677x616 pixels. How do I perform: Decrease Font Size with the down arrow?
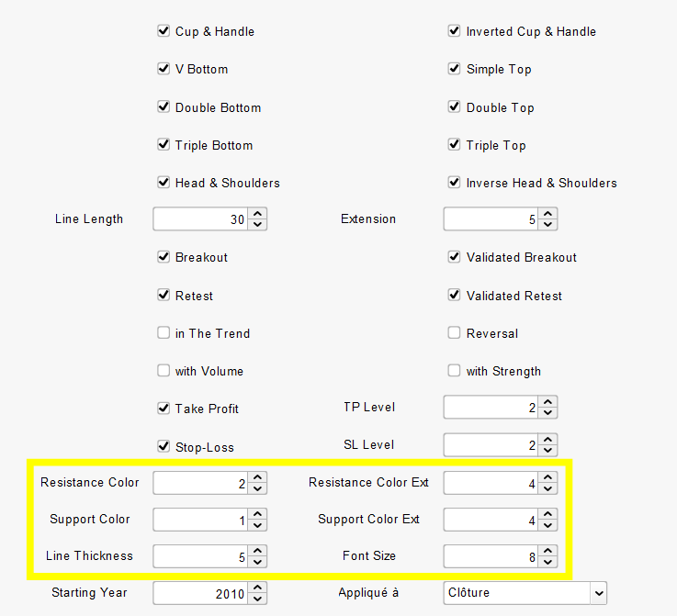tap(547, 562)
